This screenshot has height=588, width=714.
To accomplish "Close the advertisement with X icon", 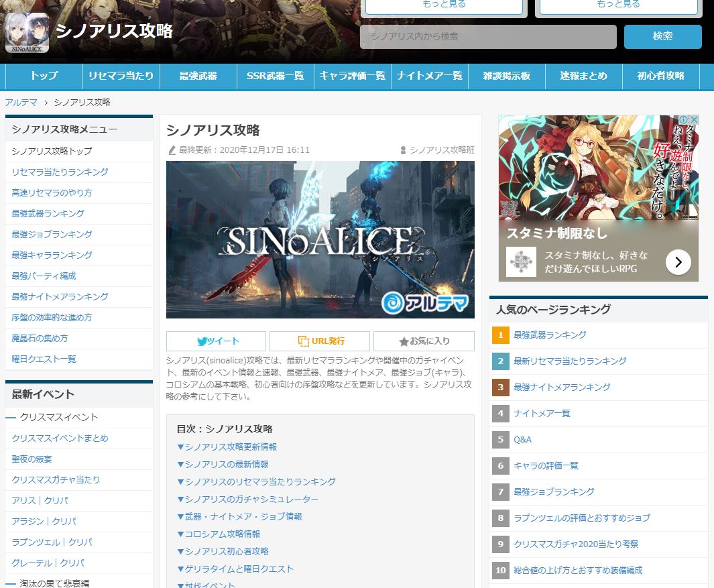I will coord(693,119).
